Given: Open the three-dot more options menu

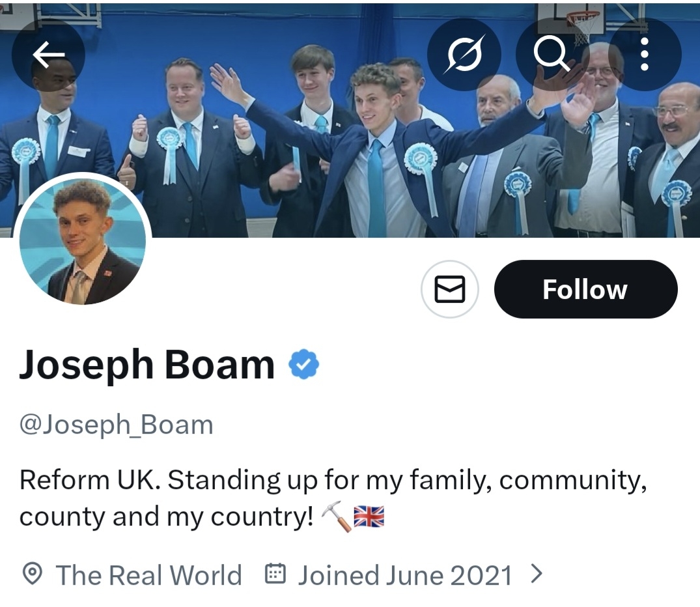Looking at the screenshot, I should [x=645, y=55].
